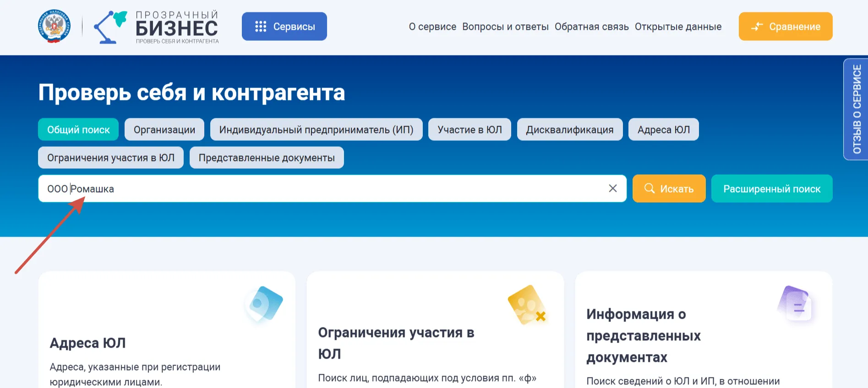Open Обратная связь link
The height and width of the screenshot is (388, 868).
(591, 27)
